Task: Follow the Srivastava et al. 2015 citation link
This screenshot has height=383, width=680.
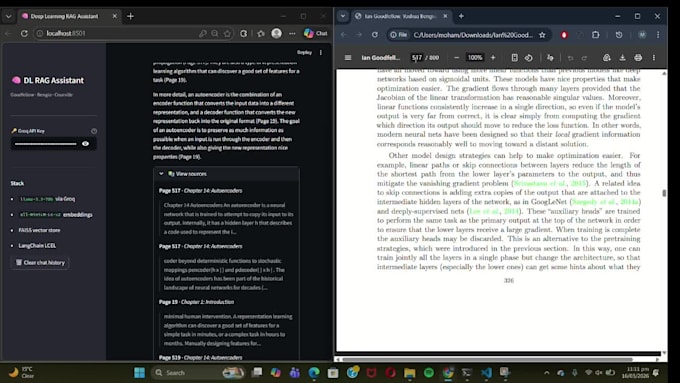Action: click(549, 183)
